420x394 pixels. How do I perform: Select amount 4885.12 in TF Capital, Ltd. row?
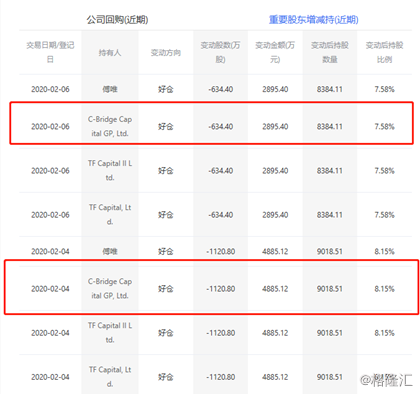tap(275, 377)
